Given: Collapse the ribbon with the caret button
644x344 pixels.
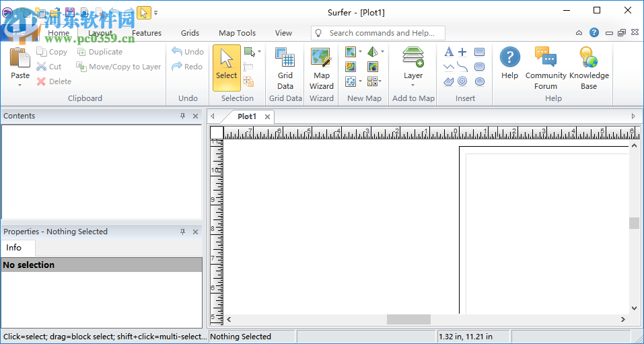Looking at the screenshot, I should pyautogui.click(x=579, y=33).
